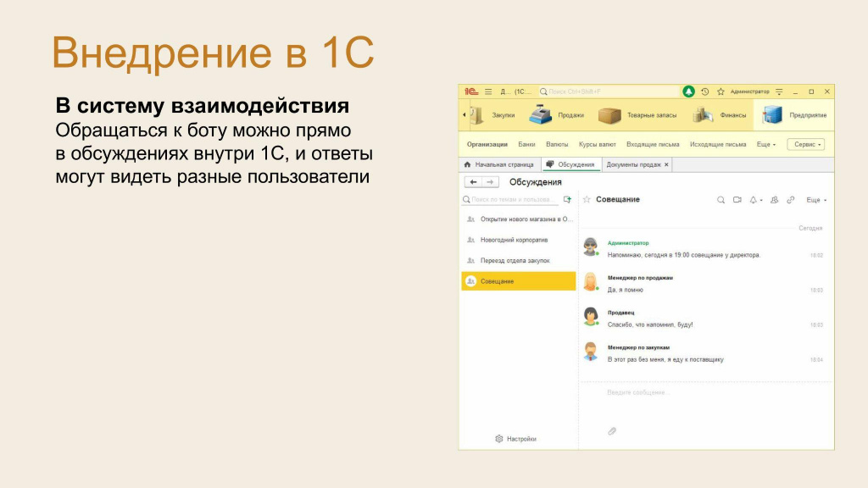Star the Совещание discussion
The height and width of the screenshot is (488, 868).
(587, 200)
